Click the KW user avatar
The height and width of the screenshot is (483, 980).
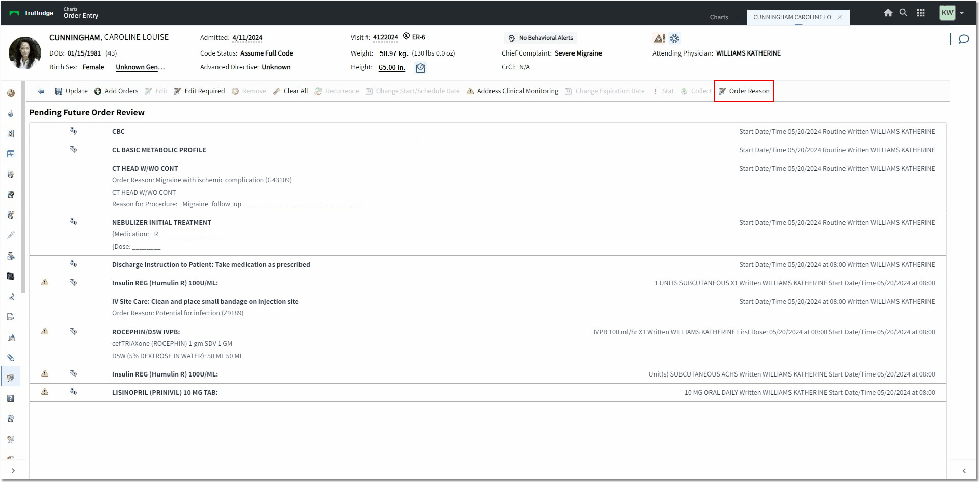tap(947, 13)
